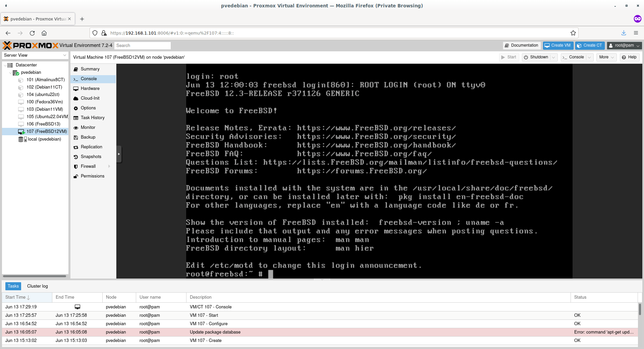
Task: Click the Firefox reload page icon
Action: coord(32,33)
